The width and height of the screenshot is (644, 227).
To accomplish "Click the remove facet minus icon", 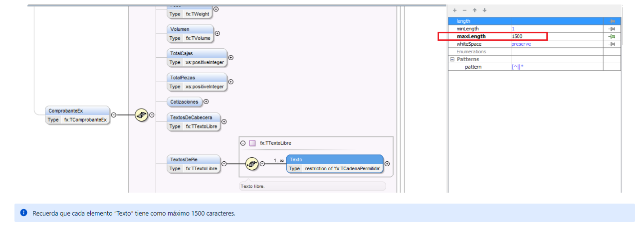I will pyautogui.click(x=464, y=10).
